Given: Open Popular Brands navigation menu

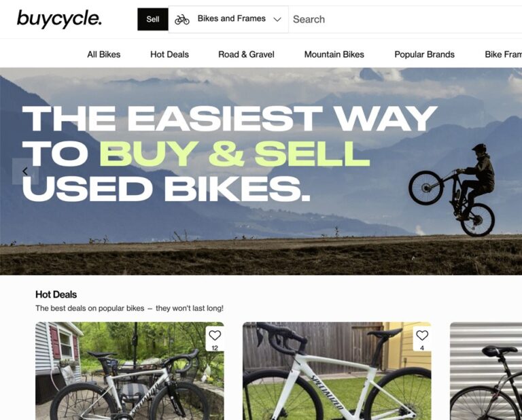Looking at the screenshot, I should (x=424, y=54).
